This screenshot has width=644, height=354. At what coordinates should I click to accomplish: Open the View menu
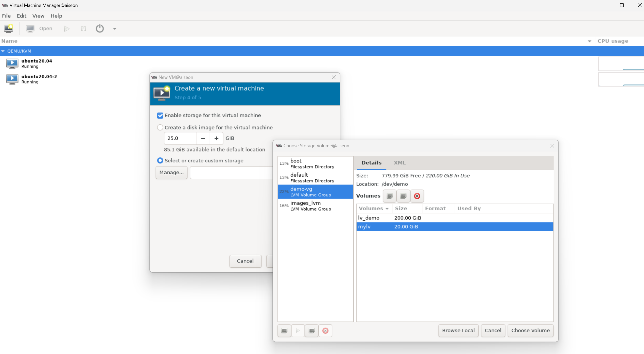[38, 16]
